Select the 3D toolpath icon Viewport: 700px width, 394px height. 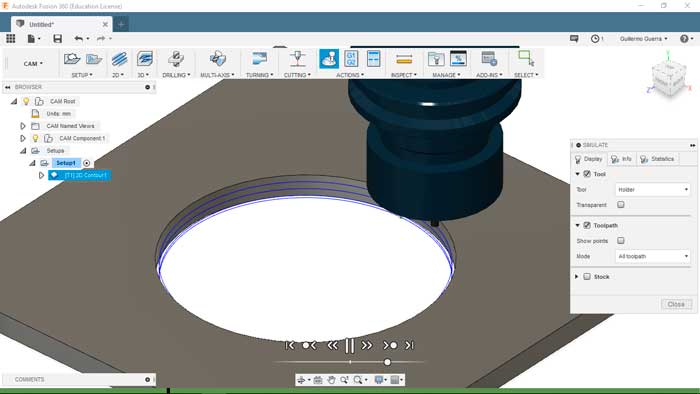(x=144, y=59)
